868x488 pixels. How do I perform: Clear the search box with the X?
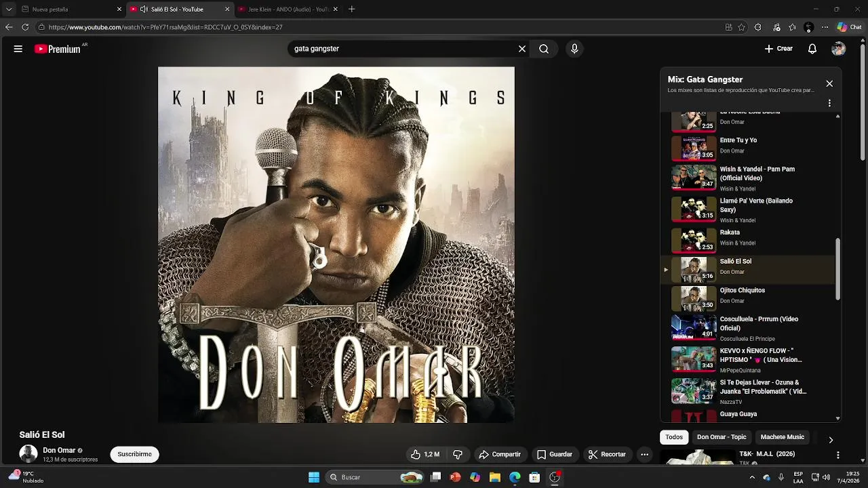pos(522,49)
